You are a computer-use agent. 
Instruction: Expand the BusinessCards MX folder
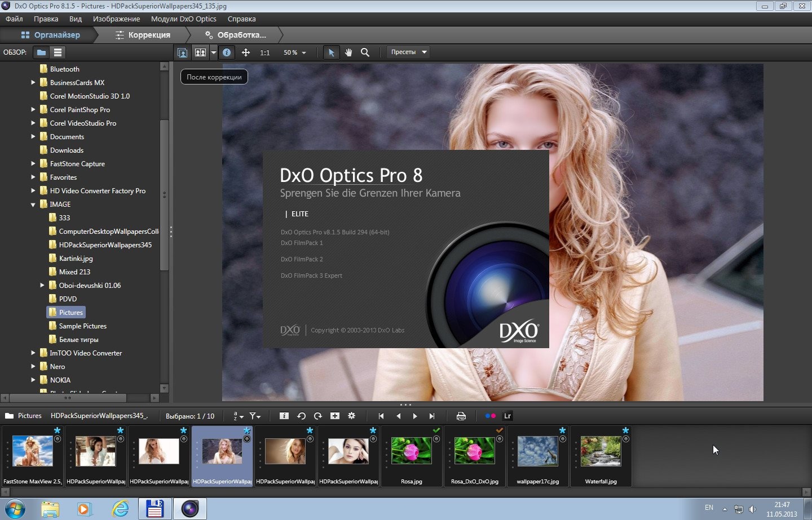33,83
